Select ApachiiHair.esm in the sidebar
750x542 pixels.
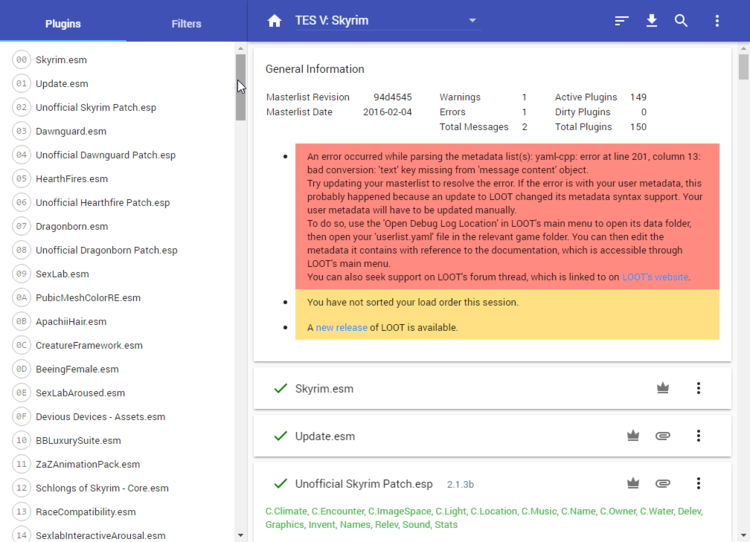(x=71, y=321)
